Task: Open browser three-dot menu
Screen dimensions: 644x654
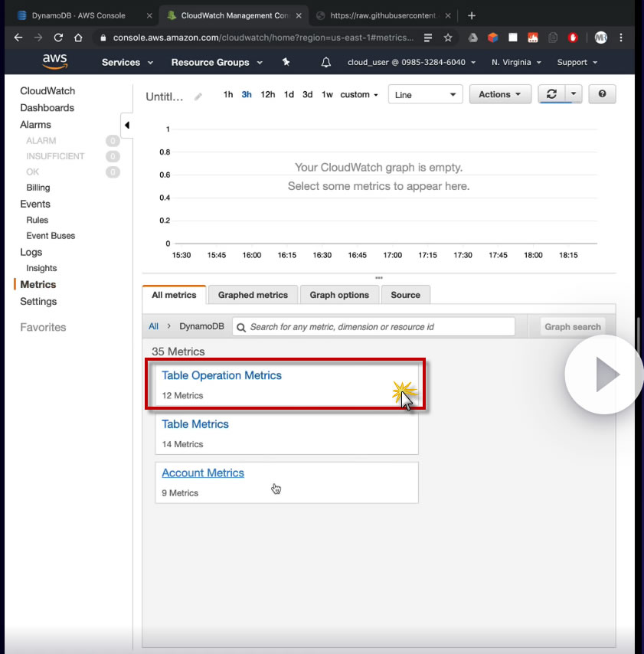Action: tap(621, 38)
